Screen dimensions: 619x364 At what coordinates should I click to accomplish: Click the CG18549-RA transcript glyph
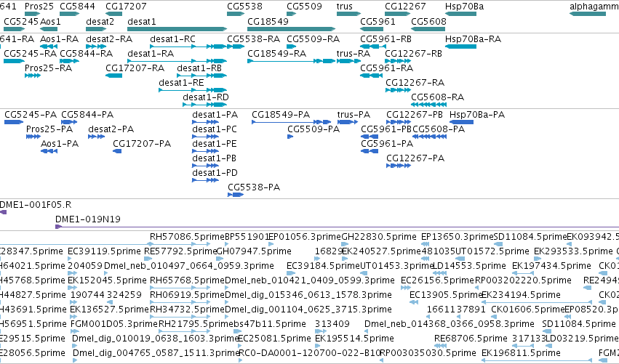pyautogui.click(x=292, y=61)
